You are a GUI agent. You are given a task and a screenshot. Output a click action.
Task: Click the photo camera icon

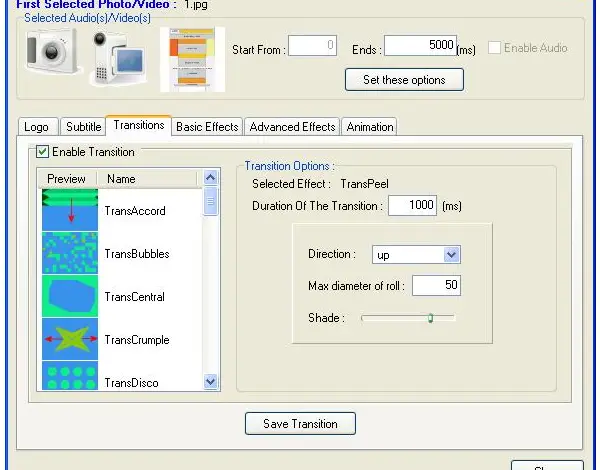point(52,51)
